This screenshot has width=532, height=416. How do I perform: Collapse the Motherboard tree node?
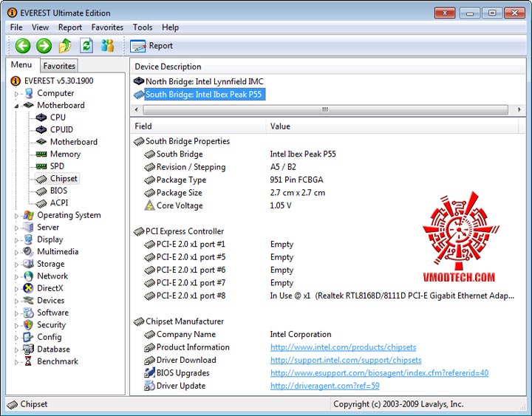[x=16, y=106]
